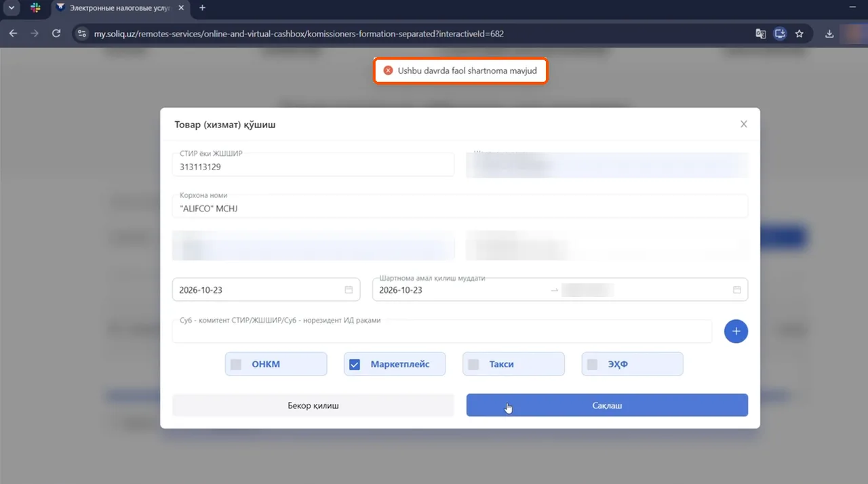Click the Сақлаш save button

tap(607, 405)
